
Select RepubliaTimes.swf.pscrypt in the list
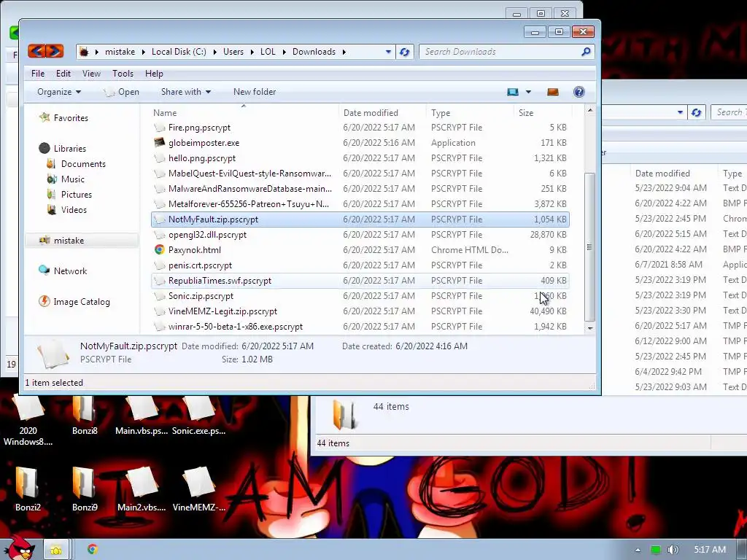360,281
